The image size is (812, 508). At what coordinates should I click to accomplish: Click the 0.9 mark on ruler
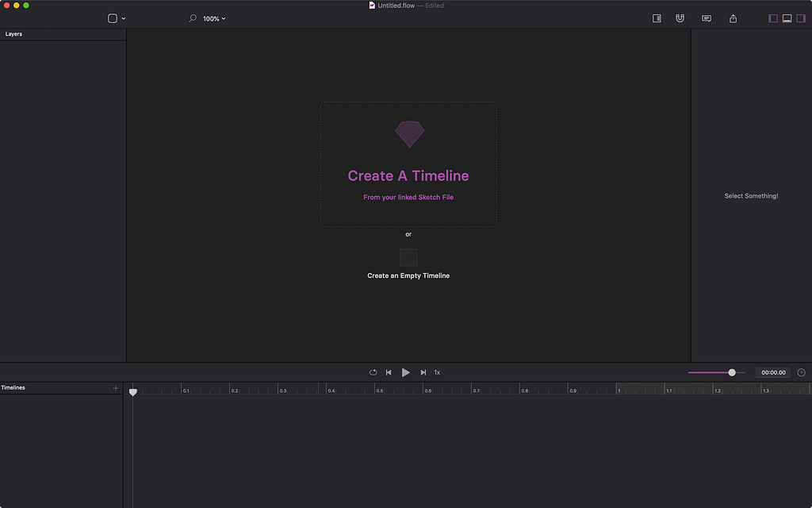click(573, 391)
